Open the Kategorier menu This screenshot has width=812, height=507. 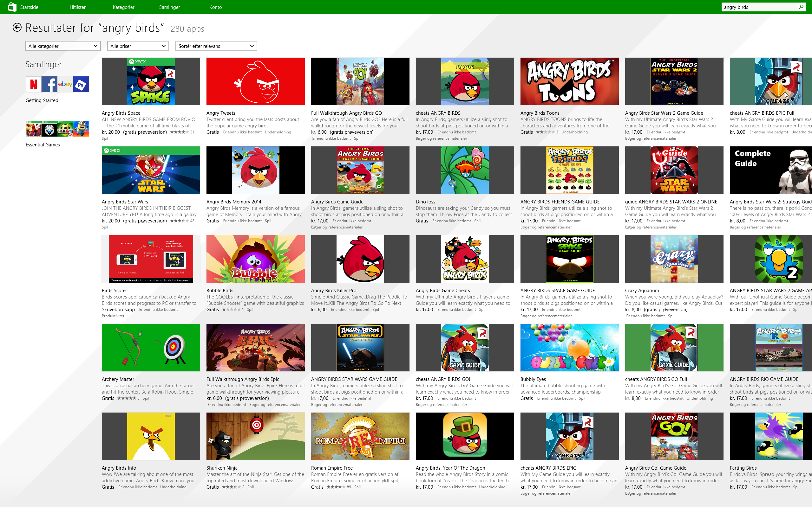point(123,7)
